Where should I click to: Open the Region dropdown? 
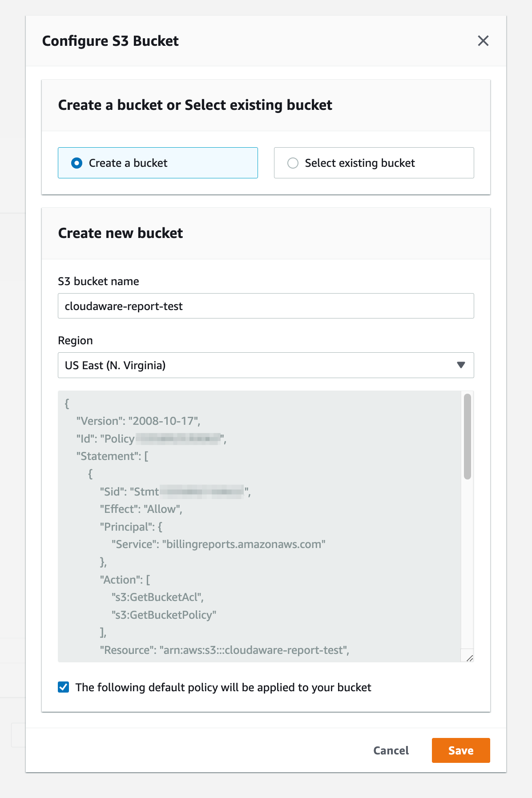(x=266, y=365)
